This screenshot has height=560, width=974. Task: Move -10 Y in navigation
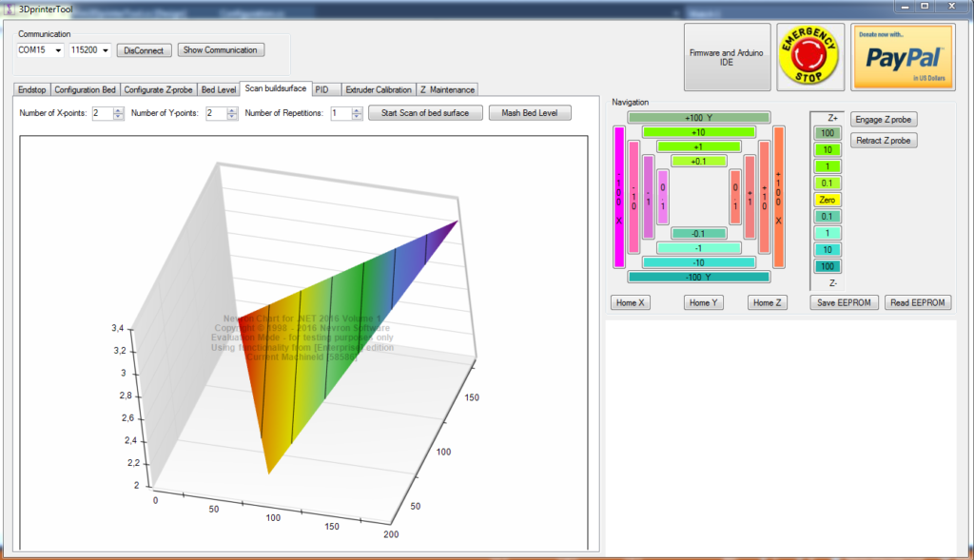click(699, 262)
